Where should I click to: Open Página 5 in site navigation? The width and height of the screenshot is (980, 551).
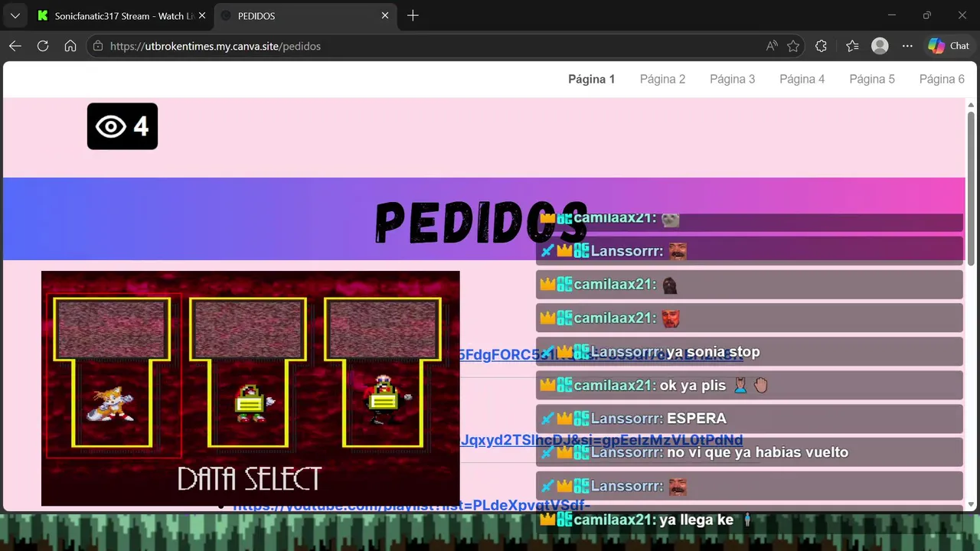click(x=872, y=79)
